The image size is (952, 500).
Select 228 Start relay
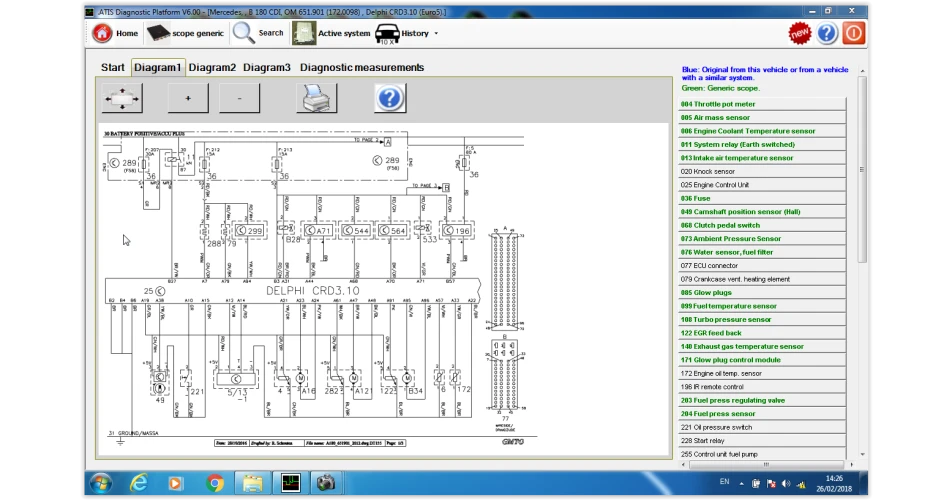coord(762,441)
